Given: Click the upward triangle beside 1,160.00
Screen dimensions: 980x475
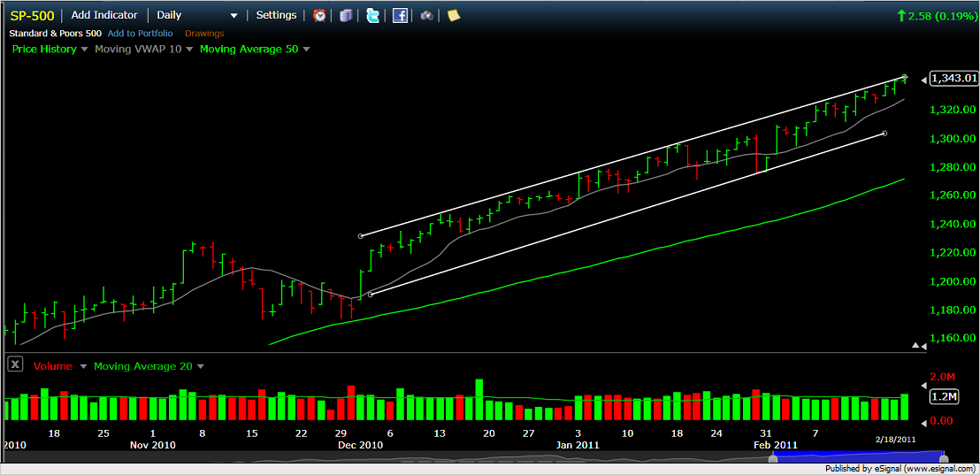Looking at the screenshot, I should 915,345.
